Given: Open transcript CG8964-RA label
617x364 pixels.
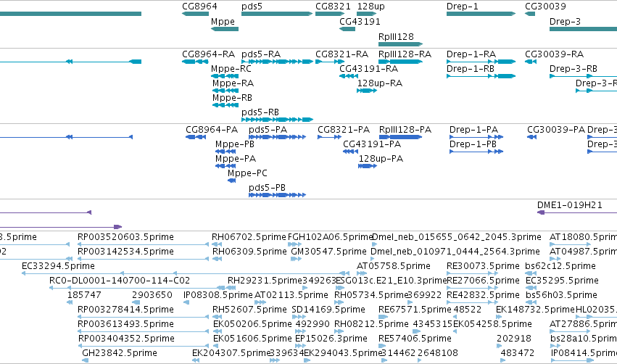Looking at the screenshot, I should coord(209,54).
